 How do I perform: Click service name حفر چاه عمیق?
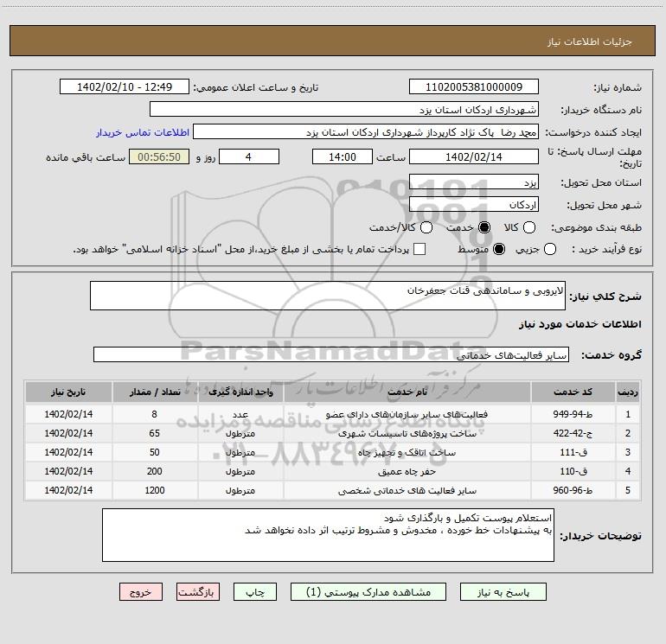407,471
